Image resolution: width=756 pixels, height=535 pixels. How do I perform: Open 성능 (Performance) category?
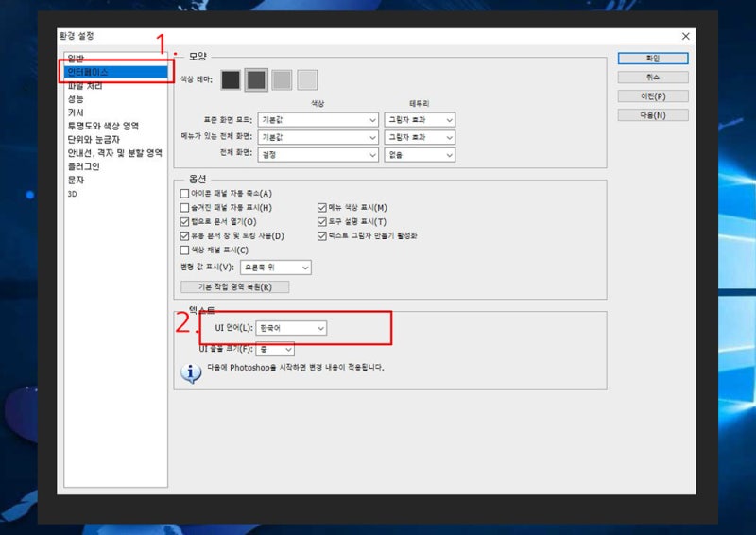(76, 99)
